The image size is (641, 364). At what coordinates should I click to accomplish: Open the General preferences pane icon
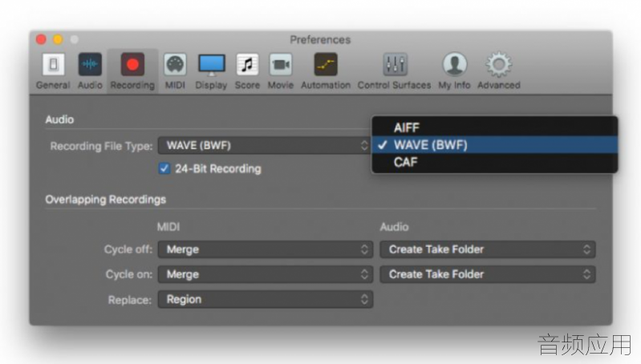(x=53, y=65)
